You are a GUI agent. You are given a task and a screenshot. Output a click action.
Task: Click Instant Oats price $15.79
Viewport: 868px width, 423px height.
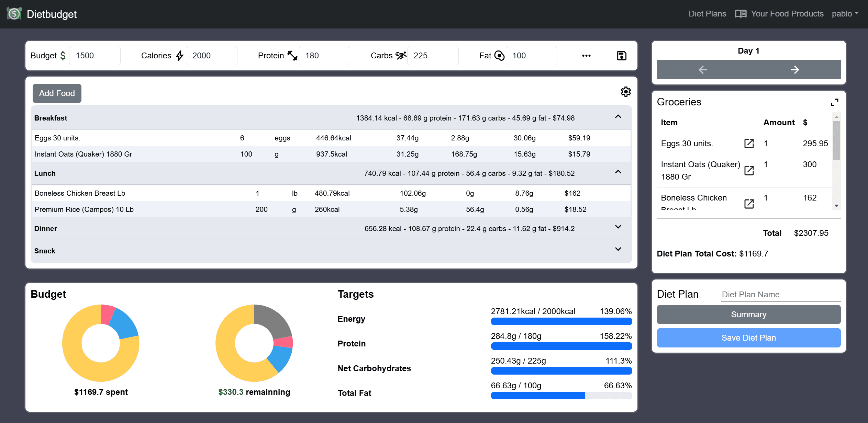(x=579, y=154)
